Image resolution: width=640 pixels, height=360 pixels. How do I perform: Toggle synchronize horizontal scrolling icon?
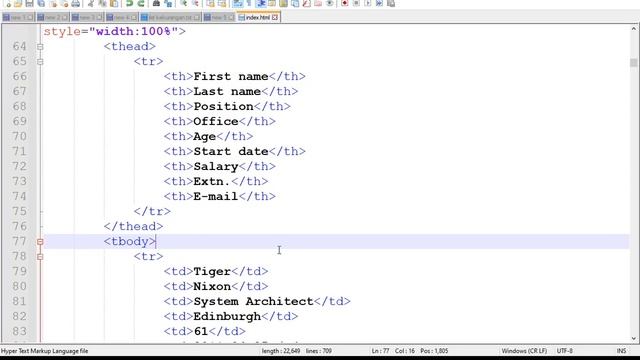tap(222, 4)
